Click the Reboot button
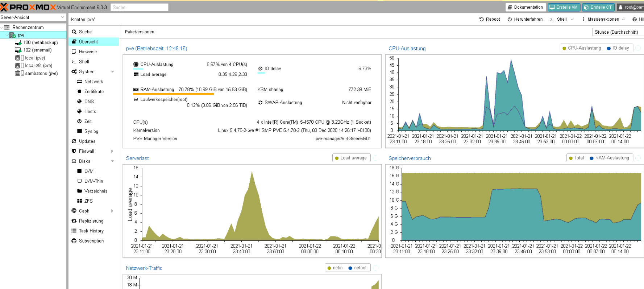644x289 pixels. pyautogui.click(x=490, y=19)
